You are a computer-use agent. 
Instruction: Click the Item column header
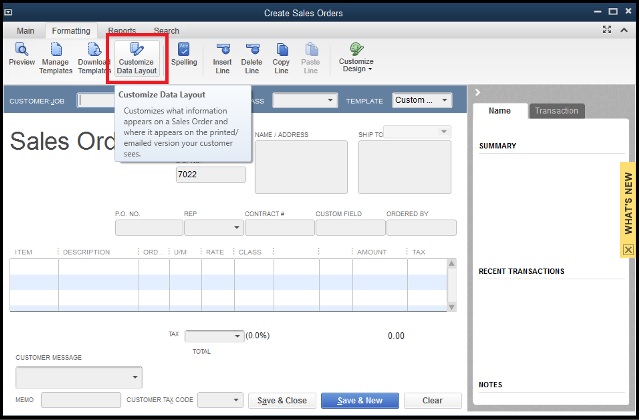pos(23,252)
